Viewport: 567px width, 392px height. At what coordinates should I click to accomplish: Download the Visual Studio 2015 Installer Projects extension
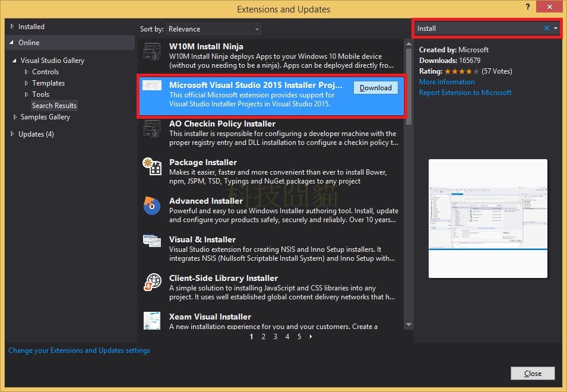[375, 87]
